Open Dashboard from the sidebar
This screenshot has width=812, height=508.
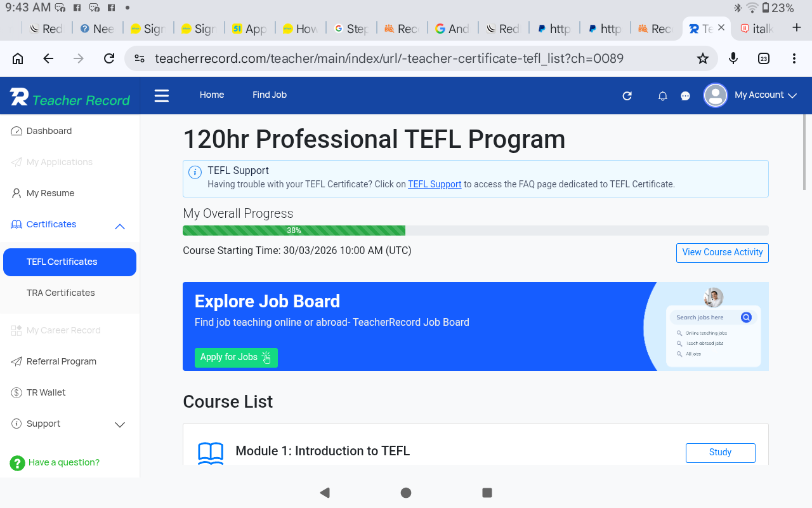click(x=49, y=131)
